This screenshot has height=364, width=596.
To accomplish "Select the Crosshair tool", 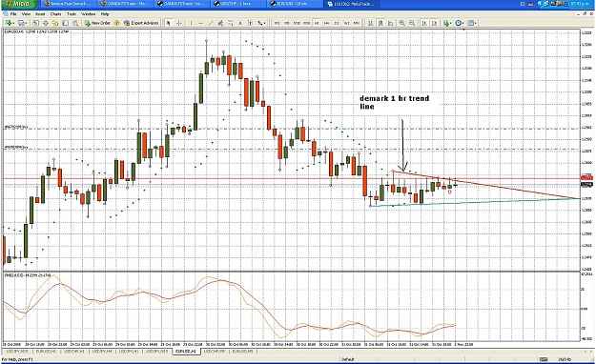I will coord(178,23).
